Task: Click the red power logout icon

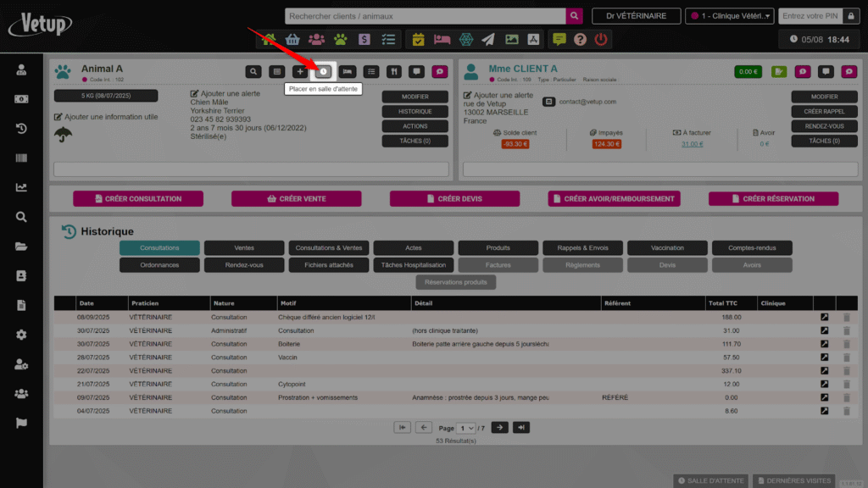Action: [601, 39]
